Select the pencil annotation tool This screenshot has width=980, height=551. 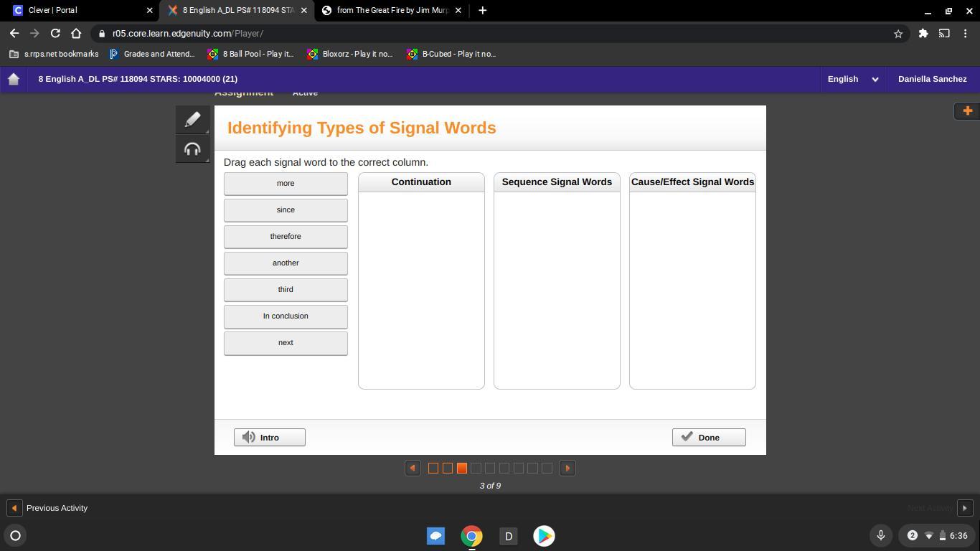pos(192,120)
